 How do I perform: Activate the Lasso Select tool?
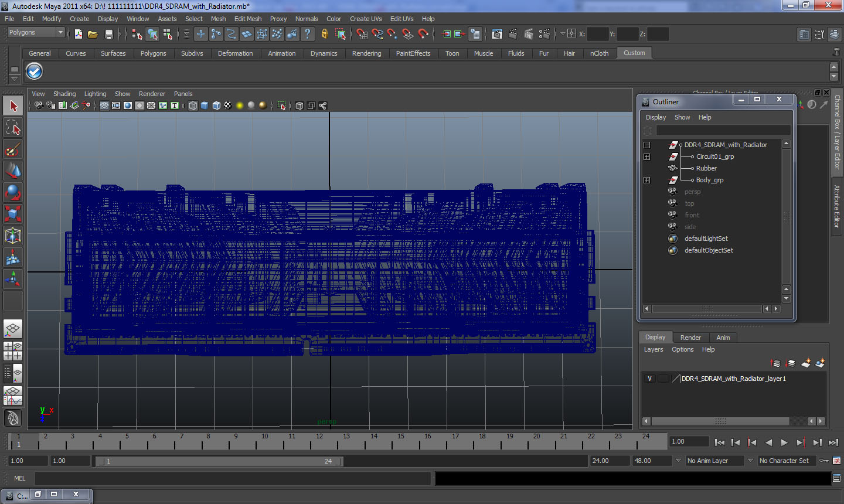[x=13, y=128]
